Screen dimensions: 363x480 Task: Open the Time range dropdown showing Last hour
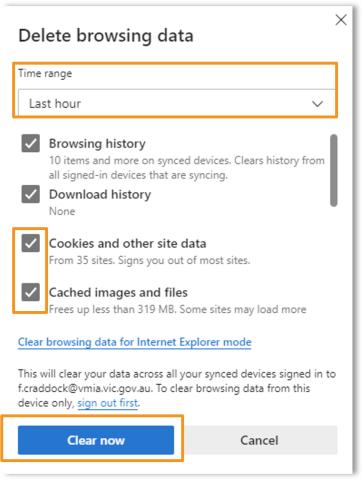(176, 103)
